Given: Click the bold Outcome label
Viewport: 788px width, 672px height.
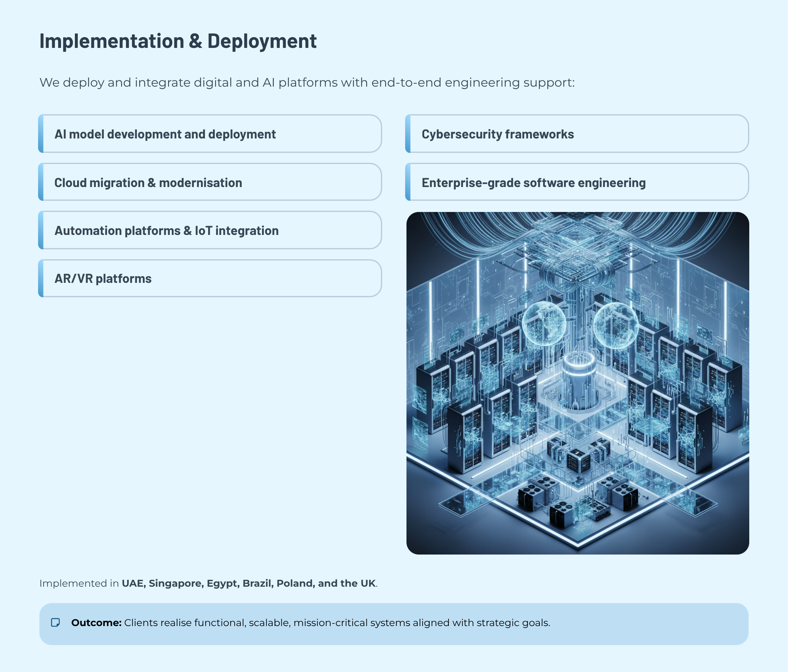Looking at the screenshot, I should tap(96, 623).
